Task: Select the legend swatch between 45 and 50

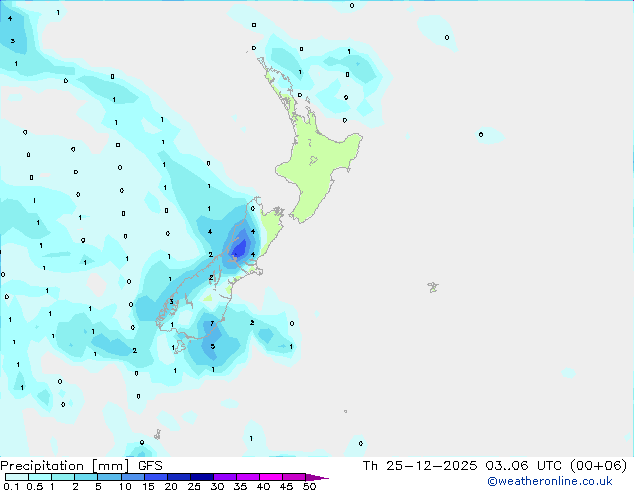Action: pyautogui.click(x=294, y=477)
